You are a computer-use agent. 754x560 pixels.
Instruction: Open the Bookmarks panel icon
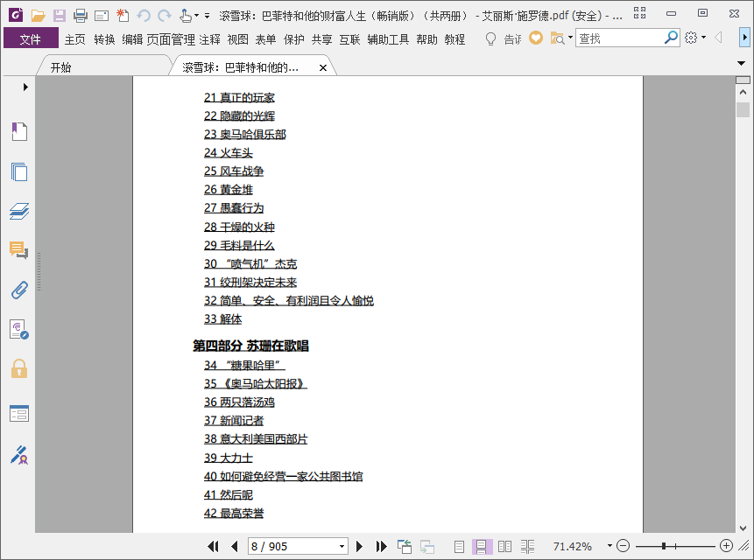19,131
